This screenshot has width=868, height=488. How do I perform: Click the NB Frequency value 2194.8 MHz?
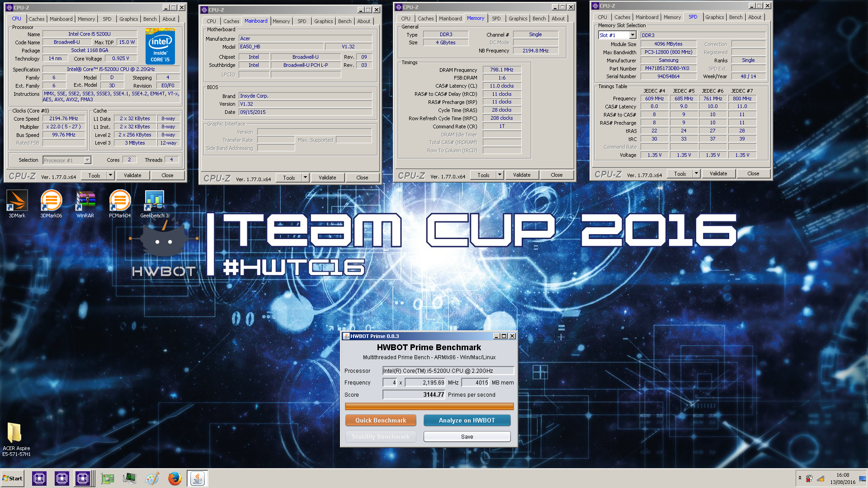[536, 51]
